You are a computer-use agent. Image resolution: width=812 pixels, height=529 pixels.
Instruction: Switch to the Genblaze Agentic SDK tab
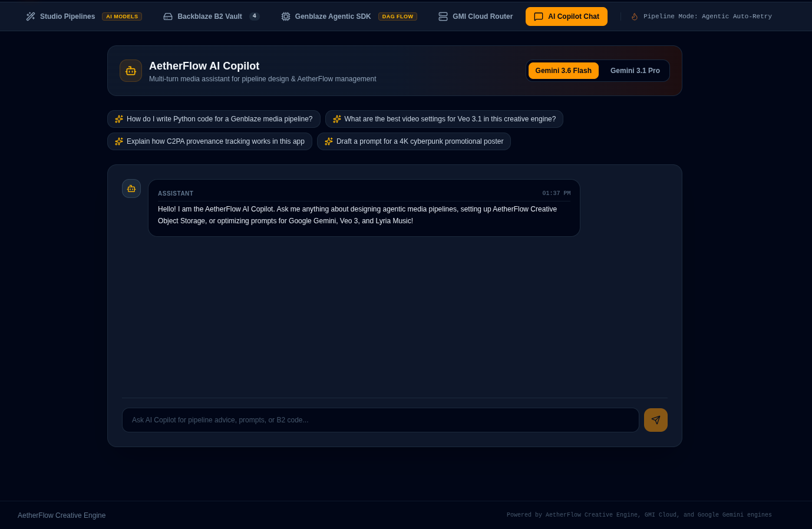pyautogui.click(x=349, y=16)
